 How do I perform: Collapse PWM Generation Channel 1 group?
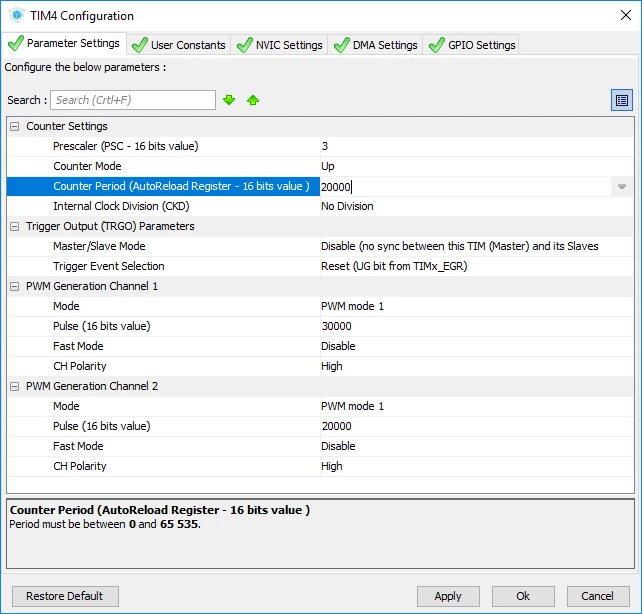pyautogui.click(x=14, y=287)
